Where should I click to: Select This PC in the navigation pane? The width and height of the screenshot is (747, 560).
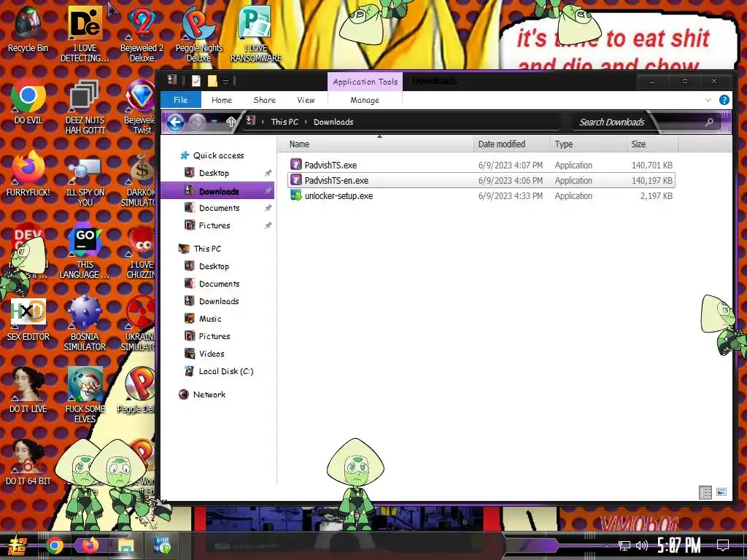pos(207,249)
